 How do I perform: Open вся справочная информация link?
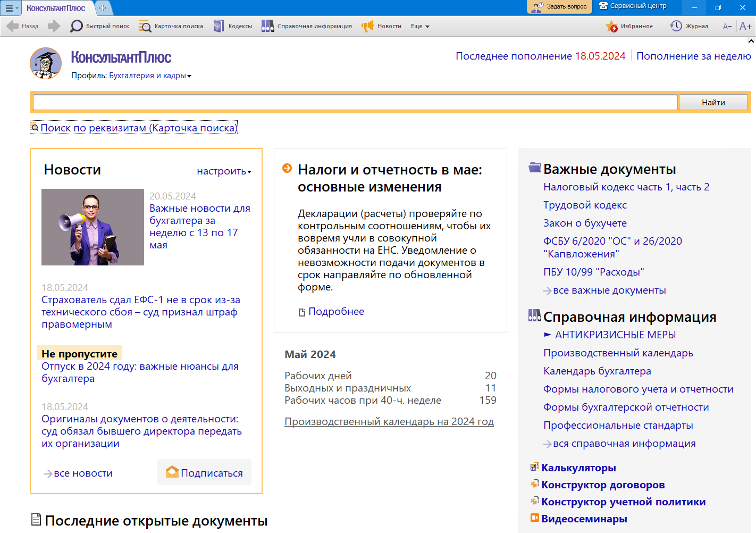click(x=619, y=444)
